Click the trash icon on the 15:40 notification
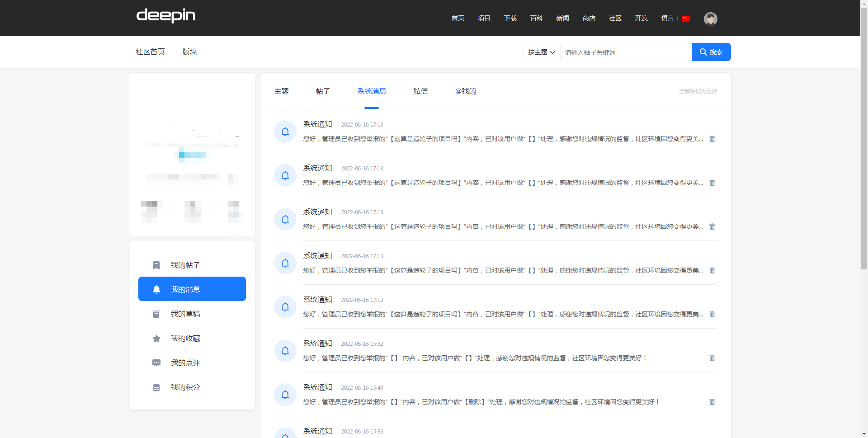The height and width of the screenshot is (438, 868). [x=712, y=402]
